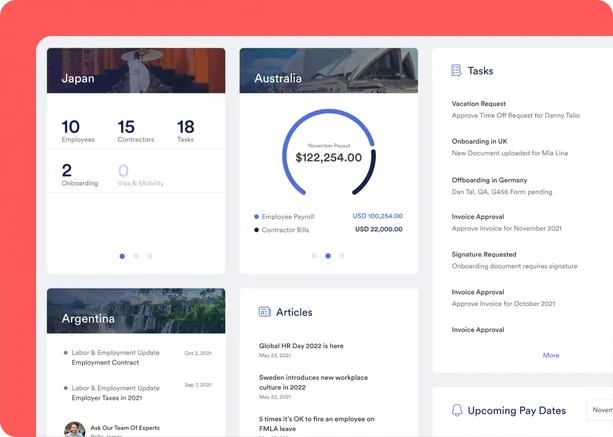Image resolution: width=613 pixels, height=437 pixels.
Task: Click the November Payout amount $122,254.00
Action: point(329,158)
